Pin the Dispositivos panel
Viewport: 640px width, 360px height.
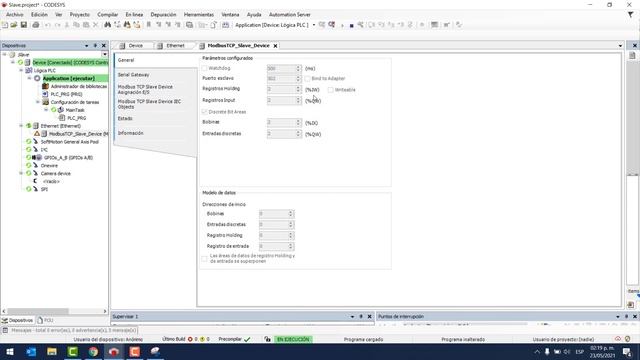[95, 46]
